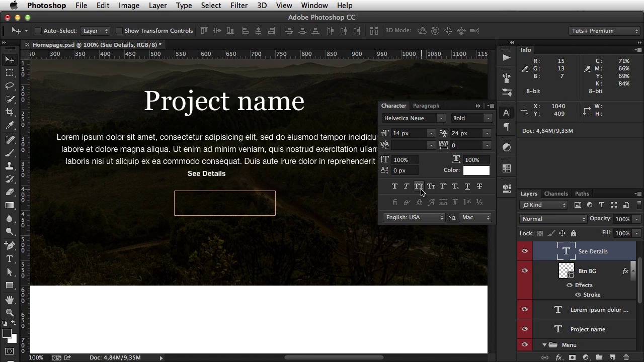Open the Apple menu

pyautogui.click(x=14, y=6)
